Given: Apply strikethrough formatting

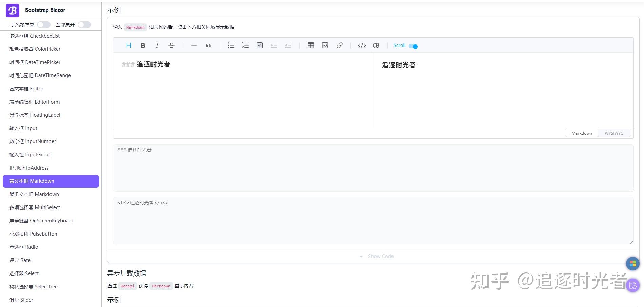Looking at the screenshot, I should click(x=172, y=45).
